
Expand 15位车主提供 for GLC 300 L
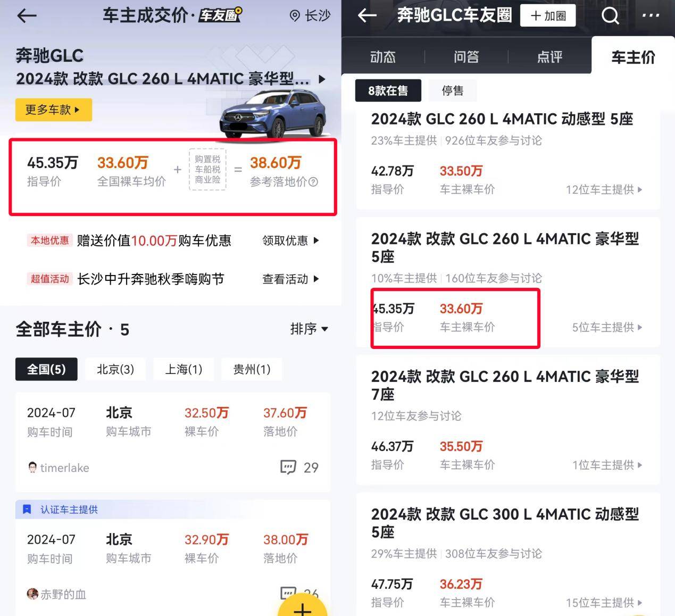click(x=604, y=603)
